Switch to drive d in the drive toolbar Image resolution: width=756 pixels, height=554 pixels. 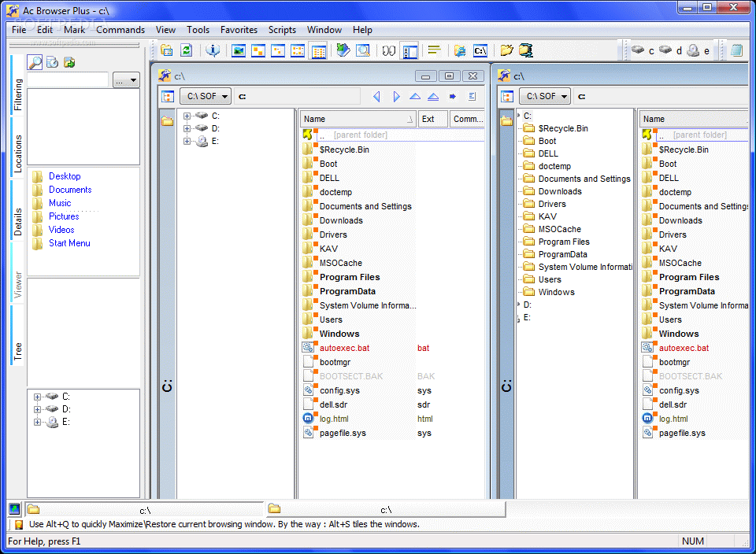[671, 50]
